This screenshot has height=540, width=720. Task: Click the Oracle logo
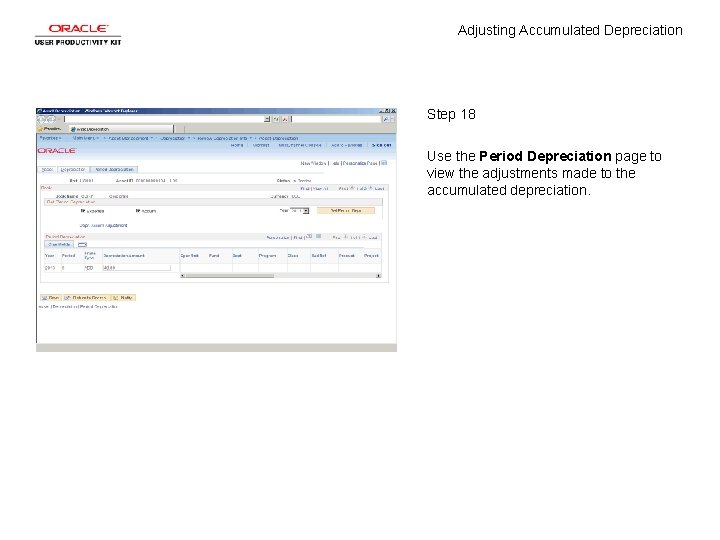click(56, 151)
